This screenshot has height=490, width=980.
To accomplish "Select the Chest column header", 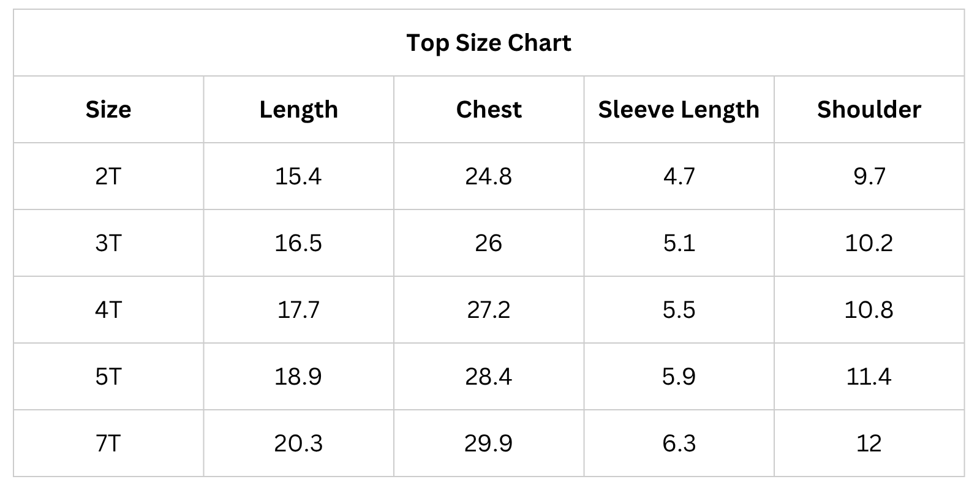I will pos(489,110).
